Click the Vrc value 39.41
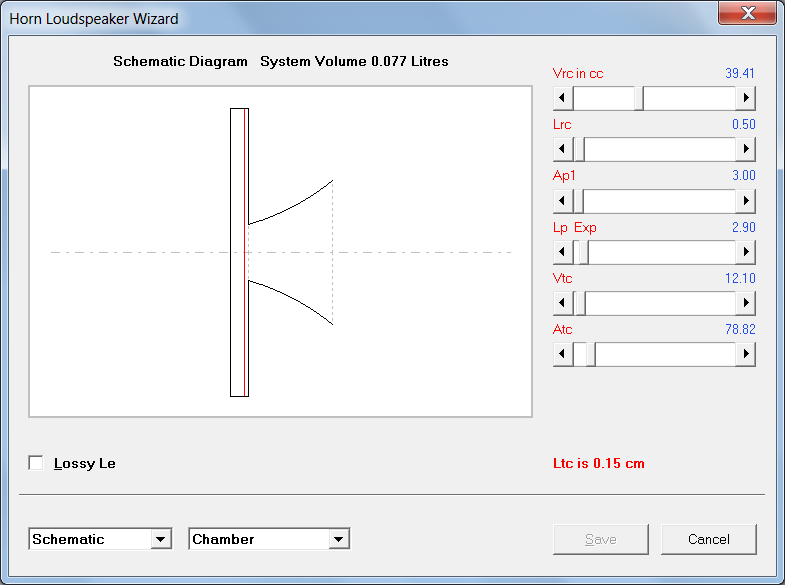The image size is (785, 585). pos(740,74)
